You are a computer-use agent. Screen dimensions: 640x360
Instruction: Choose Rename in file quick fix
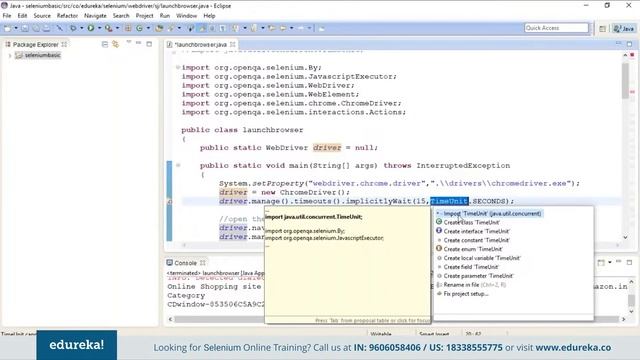point(471,285)
